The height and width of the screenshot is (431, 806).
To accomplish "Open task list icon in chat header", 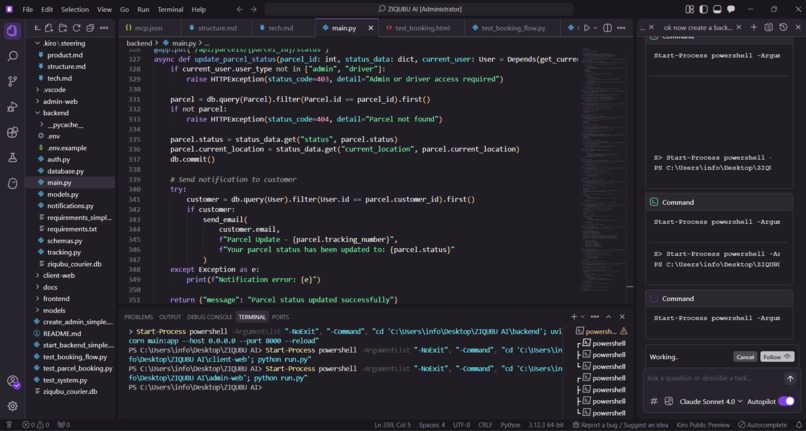I will tap(768, 27).
